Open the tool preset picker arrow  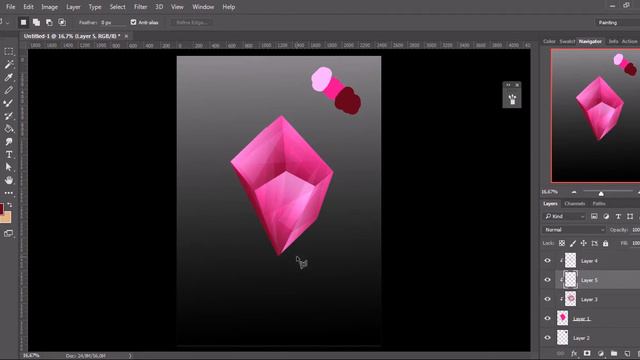coord(7,22)
